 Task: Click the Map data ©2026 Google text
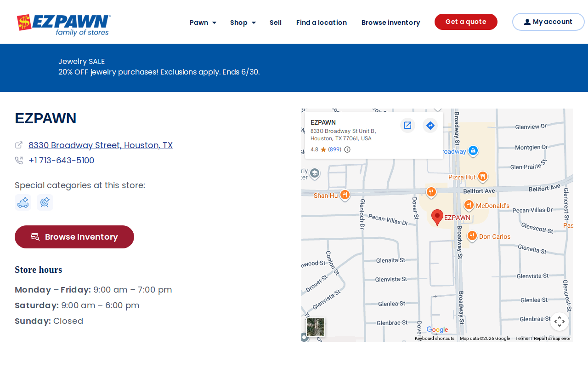pos(485,339)
